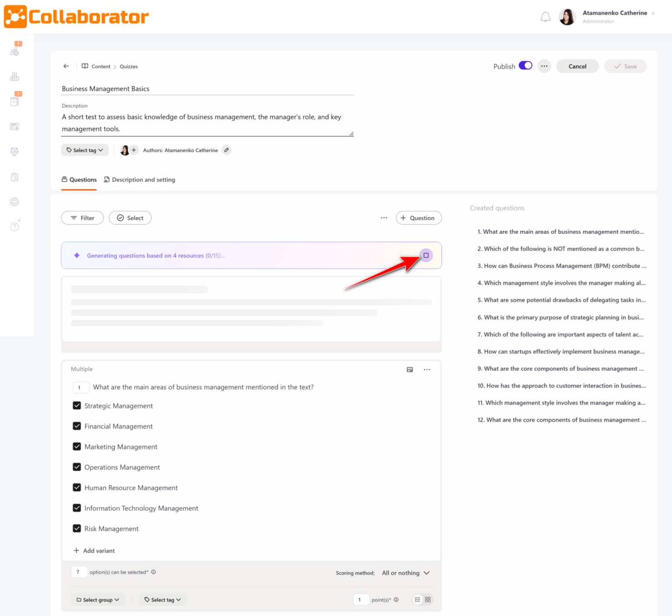Click the Collaborator logo

click(x=77, y=17)
